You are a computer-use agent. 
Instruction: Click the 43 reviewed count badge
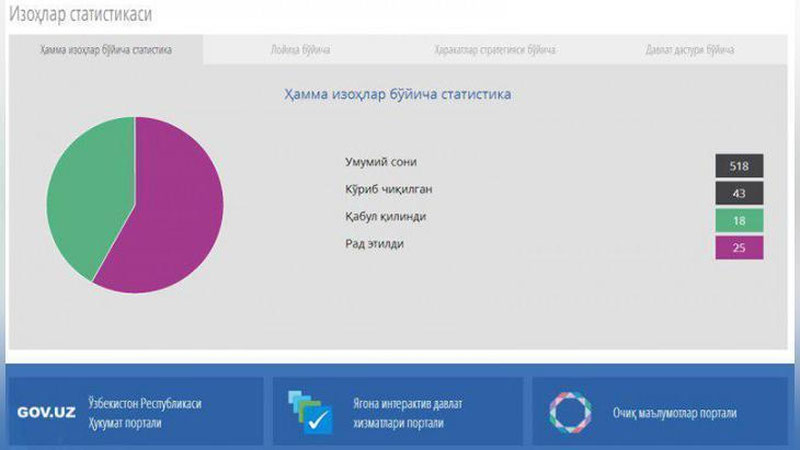739,193
